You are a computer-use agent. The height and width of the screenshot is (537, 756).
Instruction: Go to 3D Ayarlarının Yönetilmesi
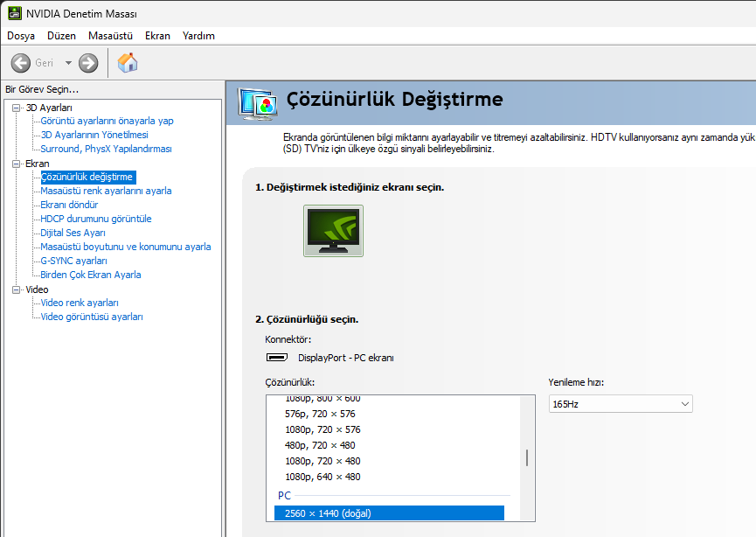(94, 135)
